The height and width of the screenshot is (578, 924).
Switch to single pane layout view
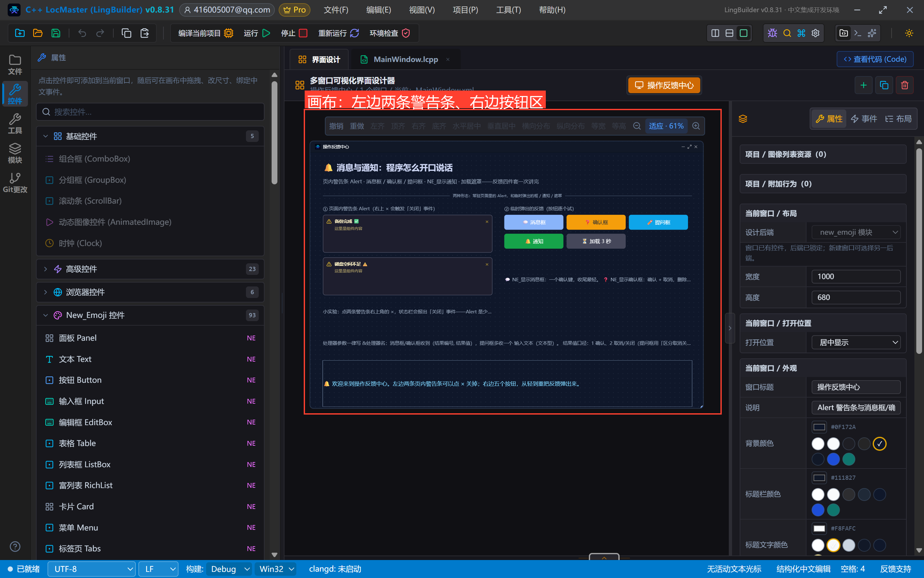coord(743,33)
